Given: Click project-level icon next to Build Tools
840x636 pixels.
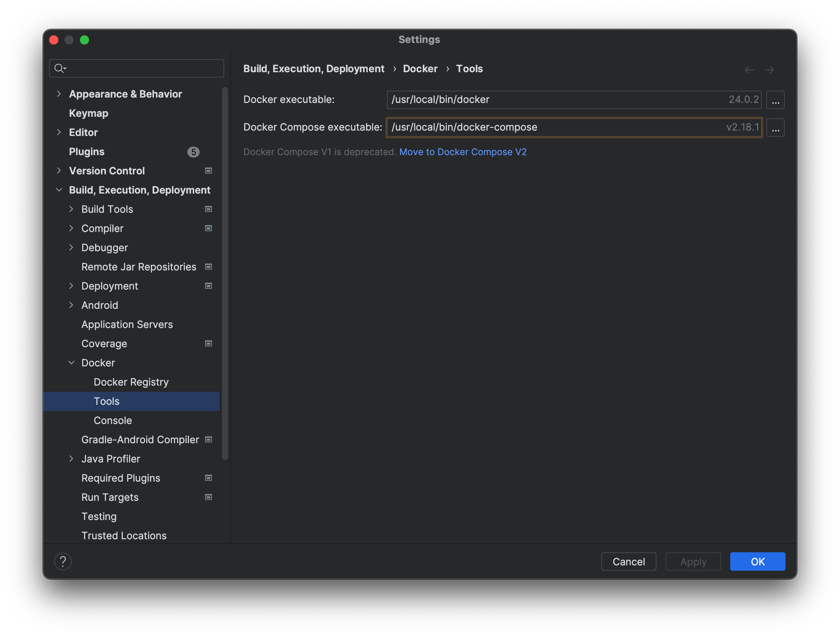Looking at the screenshot, I should tap(208, 209).
